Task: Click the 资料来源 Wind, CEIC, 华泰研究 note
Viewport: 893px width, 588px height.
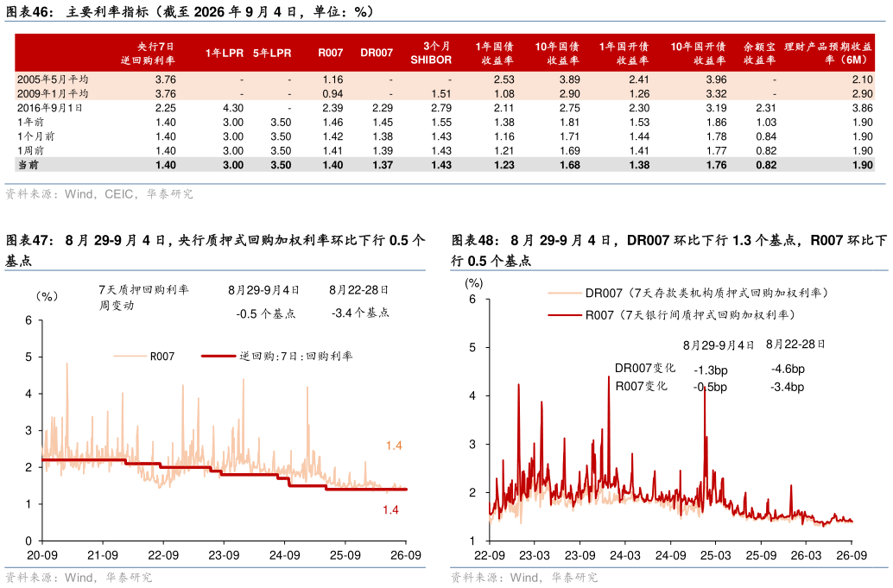Action: [x=99, y=194]
